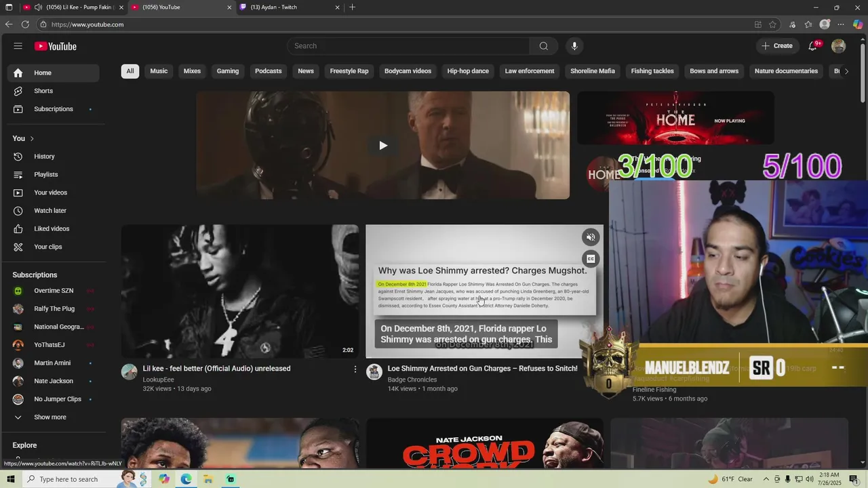
Task: Open Shorts in the sidebar
Action: (54, 91)
